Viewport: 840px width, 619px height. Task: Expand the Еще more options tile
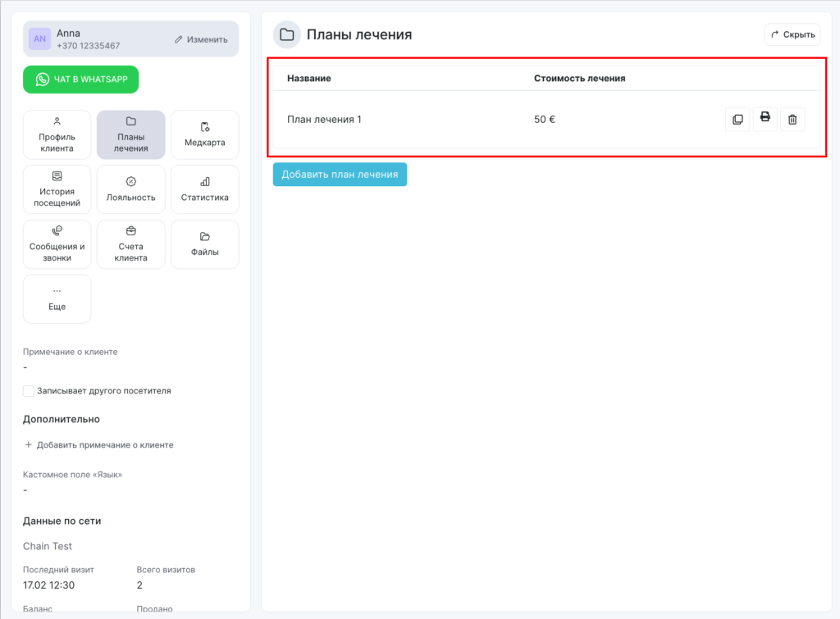[x=57, y=299]
